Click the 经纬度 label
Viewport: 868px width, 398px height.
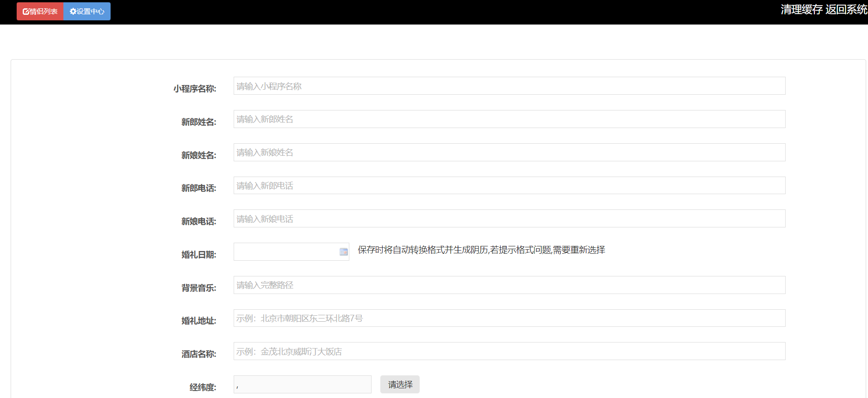(x=203, y=387)
